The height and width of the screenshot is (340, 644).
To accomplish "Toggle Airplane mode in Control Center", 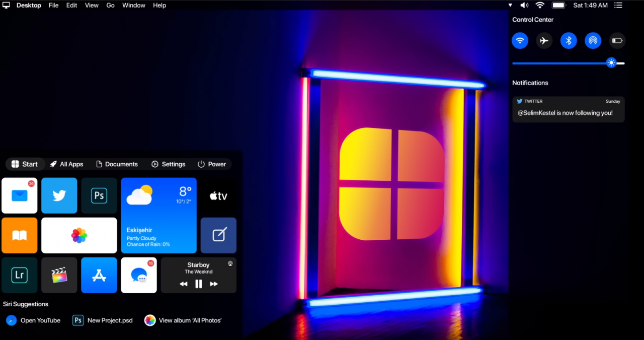I will click(544, 40).
